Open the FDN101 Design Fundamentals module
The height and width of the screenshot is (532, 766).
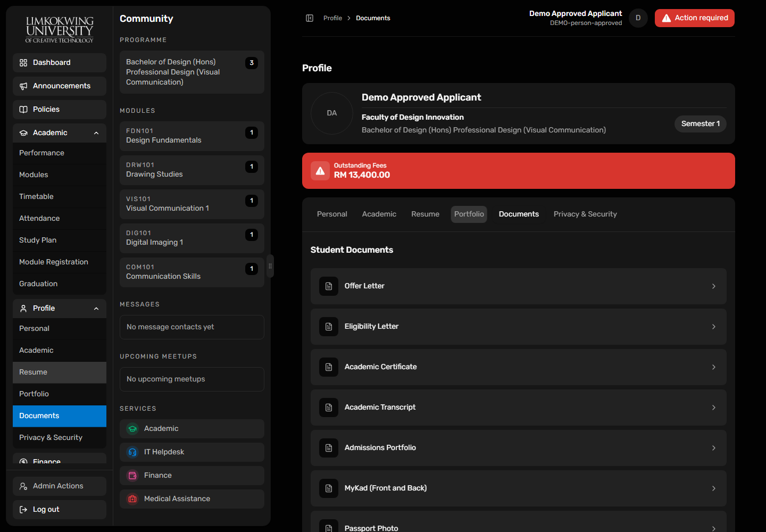192,136
